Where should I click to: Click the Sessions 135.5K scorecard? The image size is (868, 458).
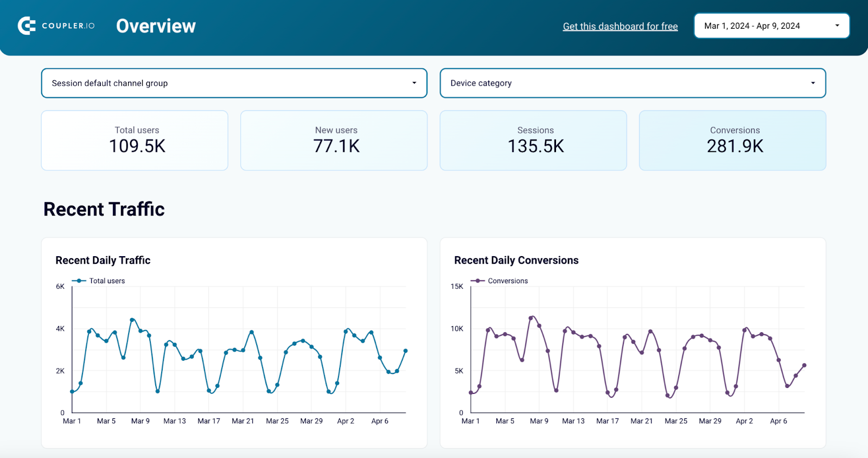pyautogui.click(x=533, y=141)
